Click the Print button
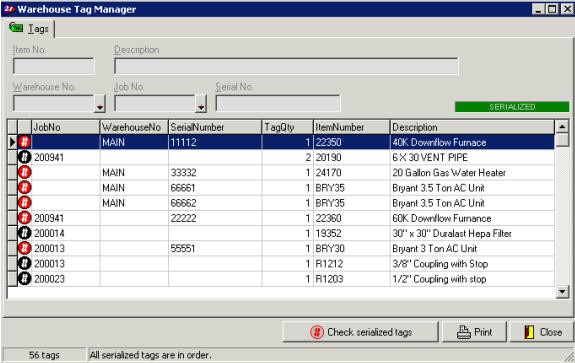The height and width of the screenshot is (363, 575). coord(474,332)
